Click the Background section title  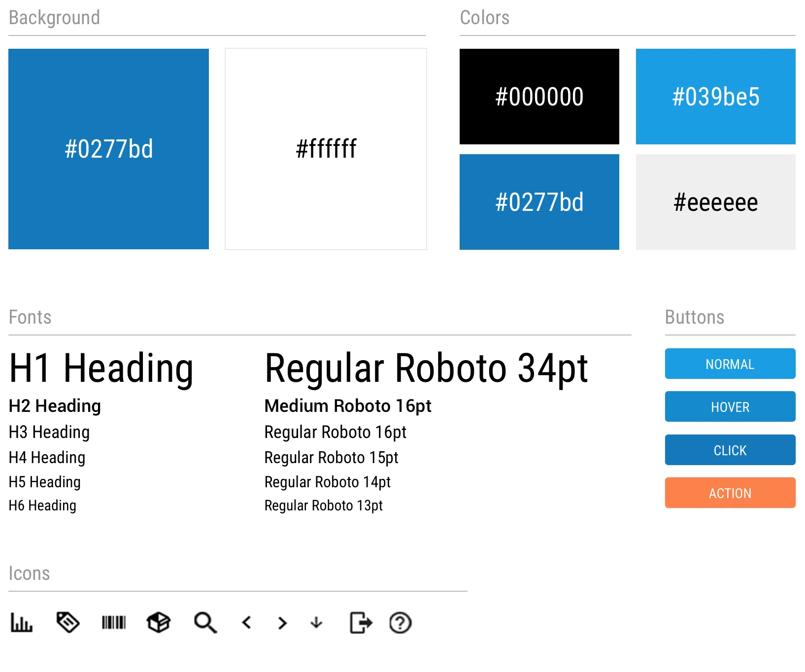coord(54,18)
